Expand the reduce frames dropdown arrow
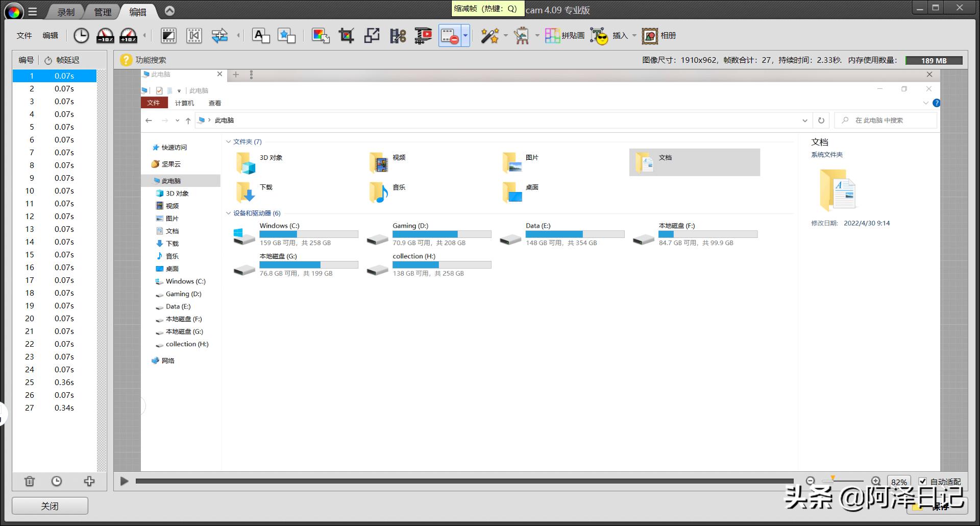Screen dimensions: 980x526 click(465, 36)
